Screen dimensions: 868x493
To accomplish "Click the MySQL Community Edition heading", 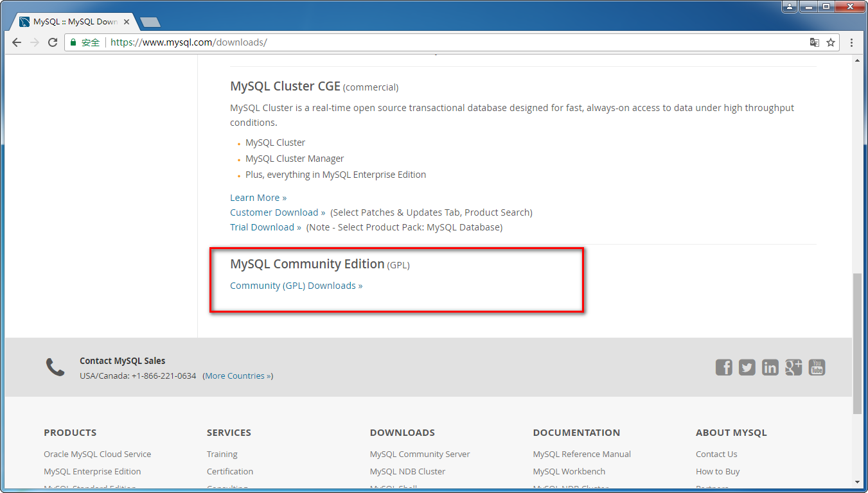I will point(307,264).
